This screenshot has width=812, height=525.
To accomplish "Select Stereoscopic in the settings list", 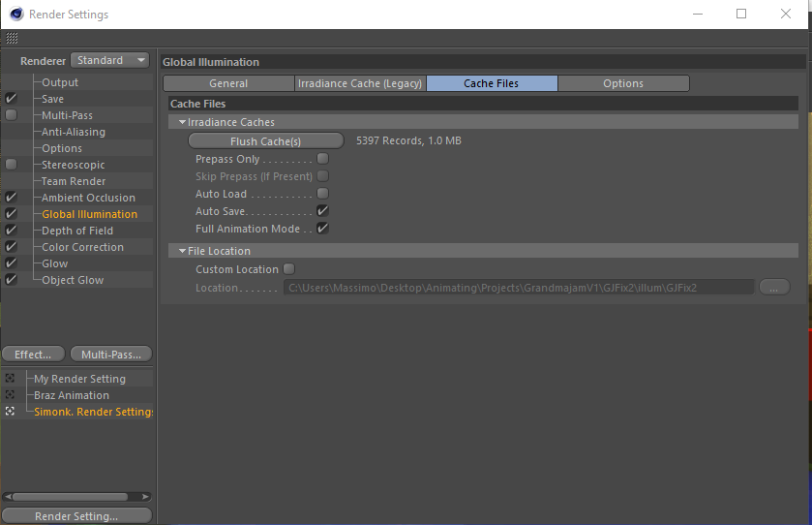I will 73,165.
